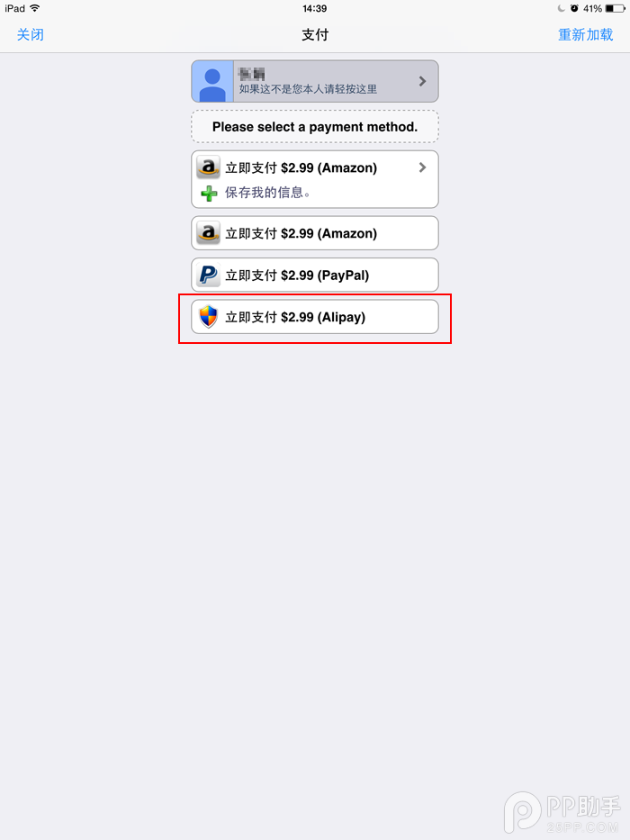Choose 立即支付 $2.99 (Alipay) option

point(315,317)
